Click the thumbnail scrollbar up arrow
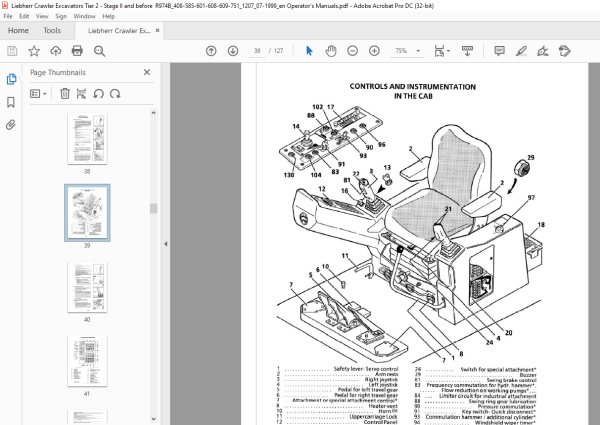The height and width of the screenshot is (425, 600). tap(153, 113)
